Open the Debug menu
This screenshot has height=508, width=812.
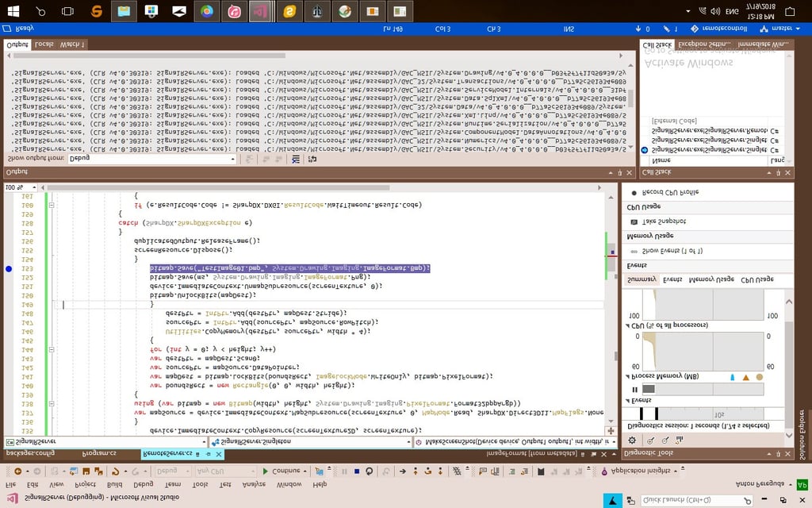point(143,484)
